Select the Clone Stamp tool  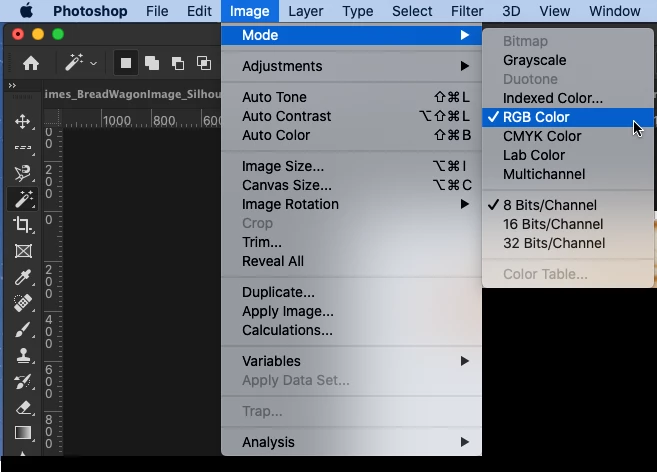(x=23, y=355)
